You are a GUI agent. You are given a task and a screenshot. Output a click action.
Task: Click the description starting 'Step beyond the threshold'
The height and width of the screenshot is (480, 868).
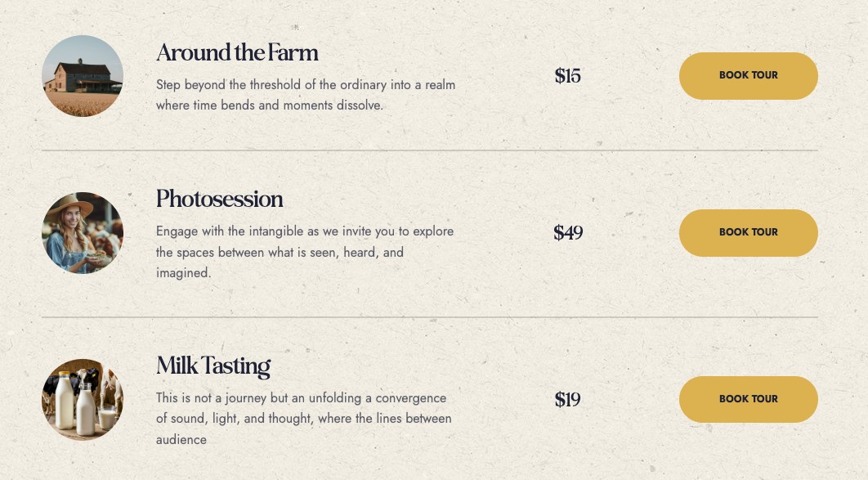[x=306, y=95]
